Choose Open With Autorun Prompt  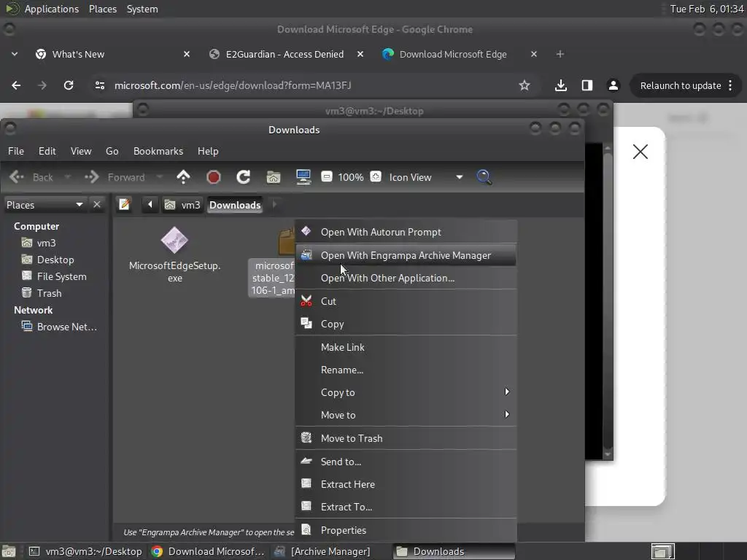pyautogui.click(x=406, y=232)
